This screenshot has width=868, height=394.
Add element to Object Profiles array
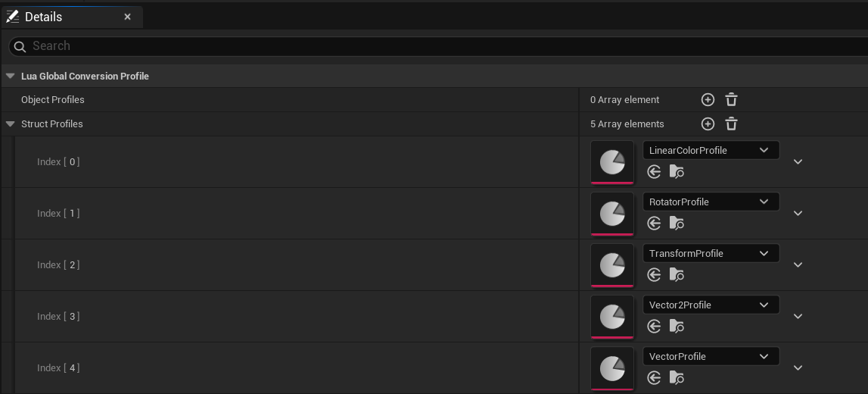point(708,100)
